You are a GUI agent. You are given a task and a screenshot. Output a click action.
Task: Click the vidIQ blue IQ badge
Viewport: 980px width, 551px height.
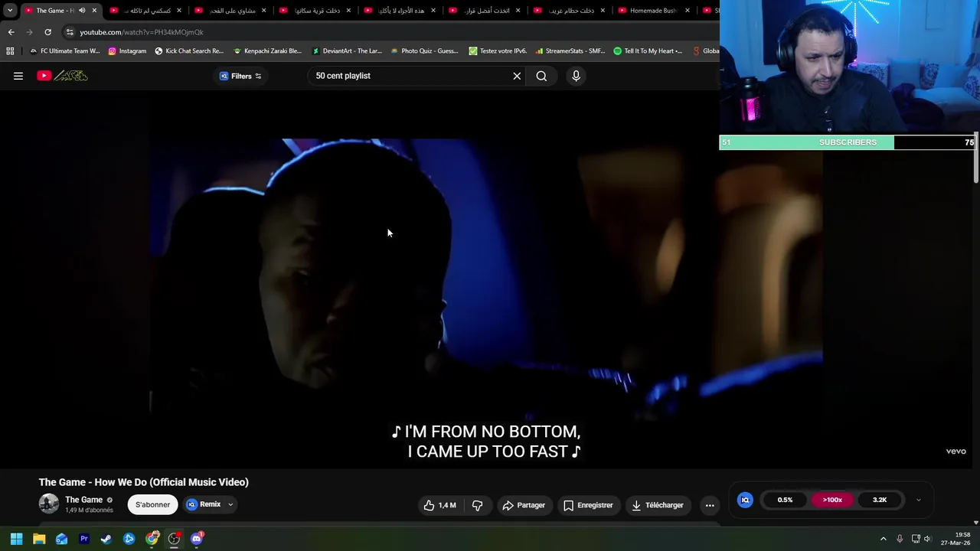745,500
